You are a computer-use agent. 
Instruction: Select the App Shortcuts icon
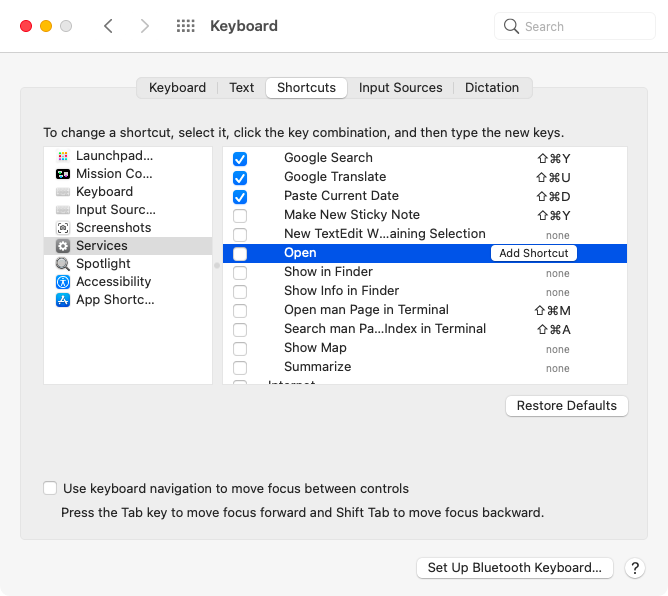pos(63,300)
